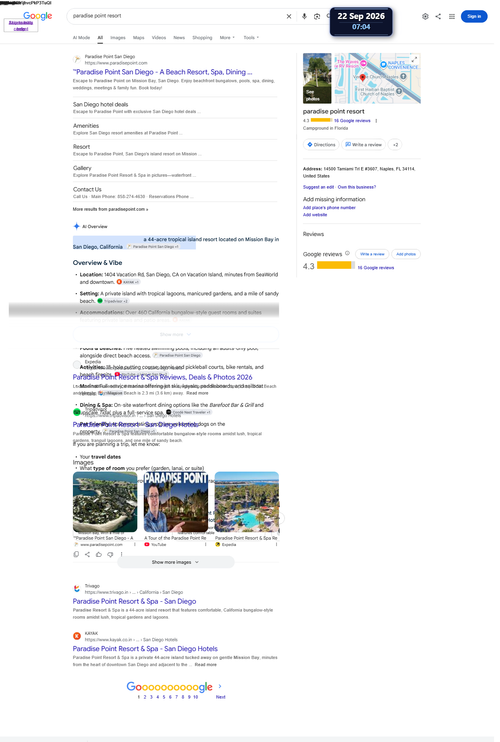The image size is (500, 742).
Task: Open the aerial island image thumbnail
Action: [105, 502]
